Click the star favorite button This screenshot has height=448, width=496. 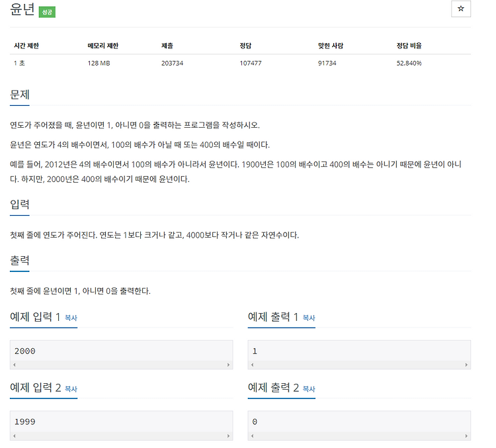(460, 9)
